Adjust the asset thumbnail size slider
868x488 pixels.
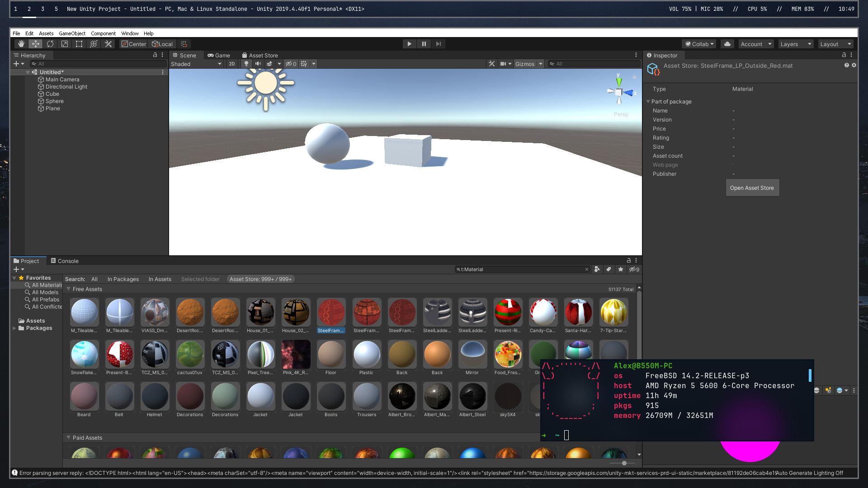point(624,463)
